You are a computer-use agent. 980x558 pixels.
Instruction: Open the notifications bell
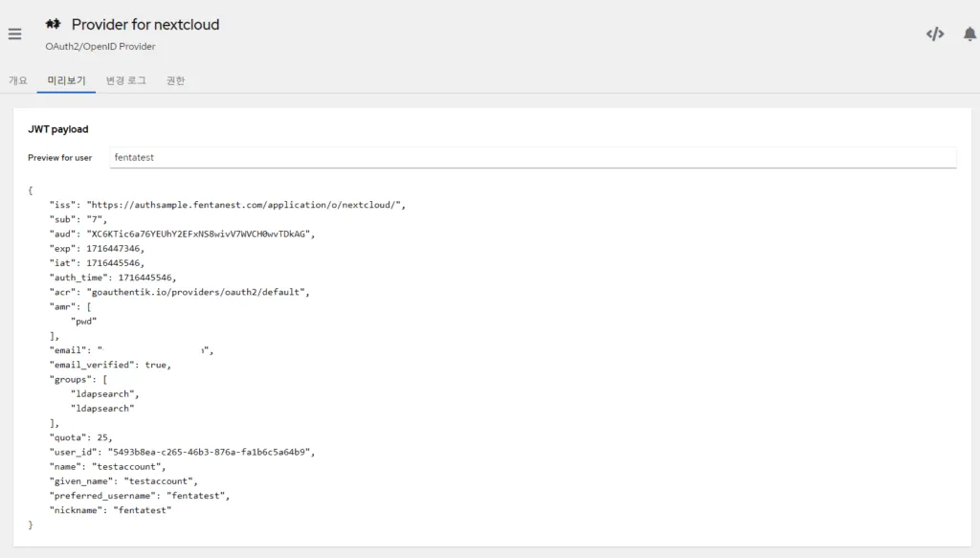coord(968,33)
